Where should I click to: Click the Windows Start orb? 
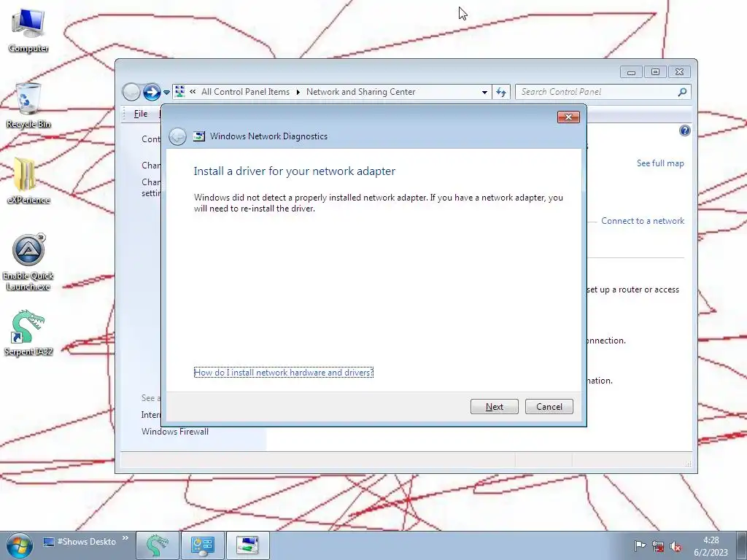coord(19,545)
